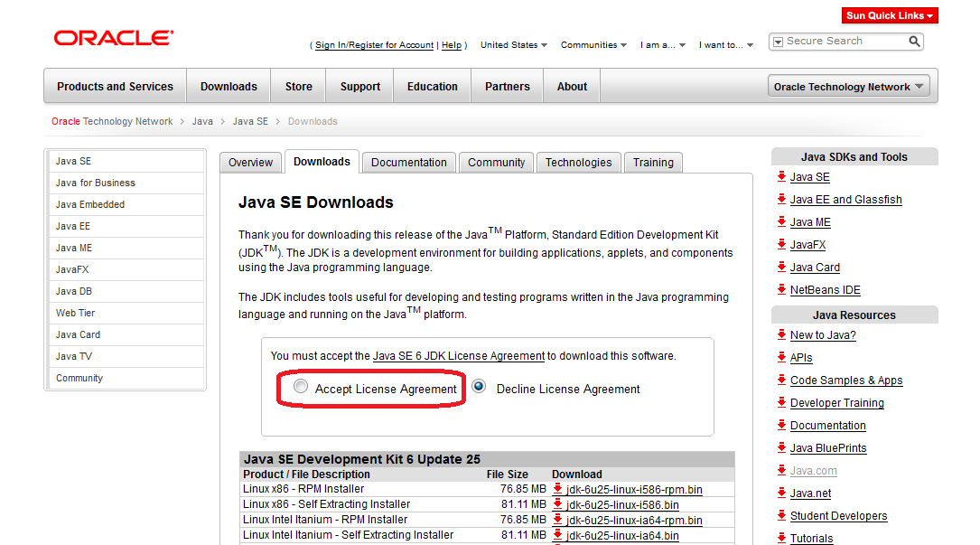Image resolution: width=980 pixels, height=545 pixels.
Task: Open the About menu item
Action: pyautogui.click(x=572, y=87)
